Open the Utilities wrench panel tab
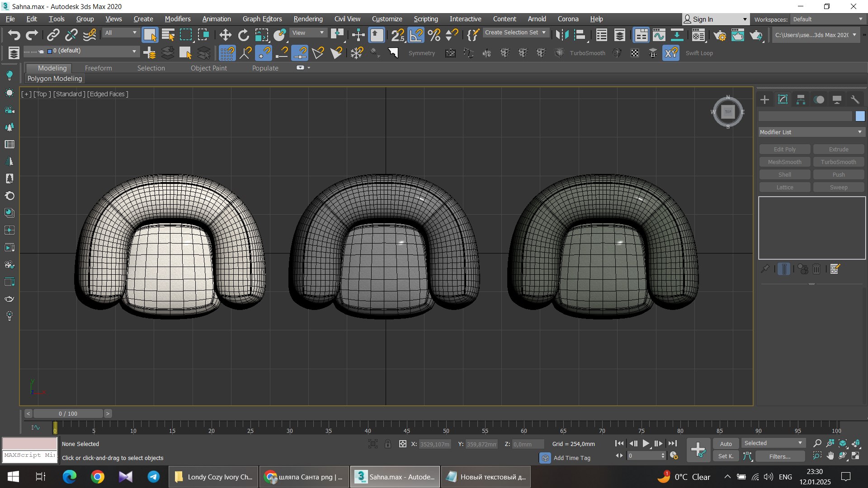The image size is (868, 488). click(x=854, y=99)
